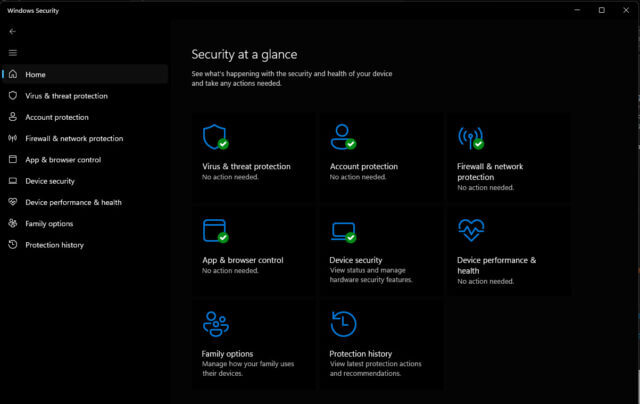Click the antenna icon beside Firewall & network protection in sidebar
This screenshot has height=404, width=640.
coord(13,138)
